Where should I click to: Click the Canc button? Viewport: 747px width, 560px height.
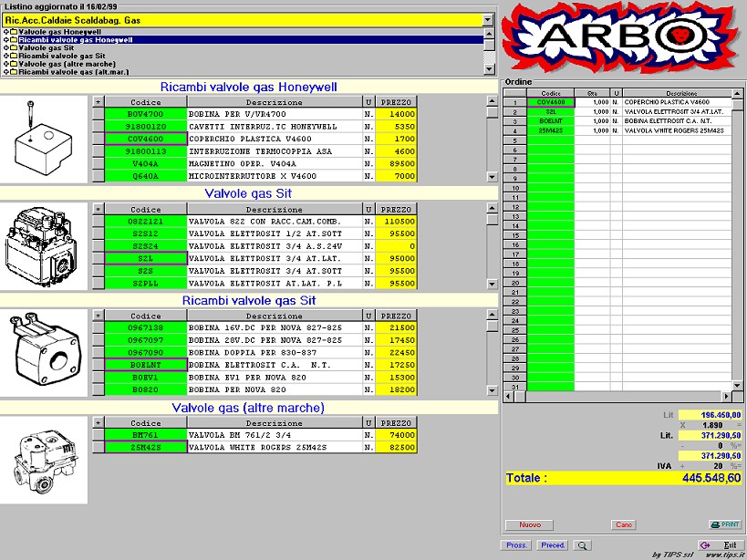(x=623, y=524)
